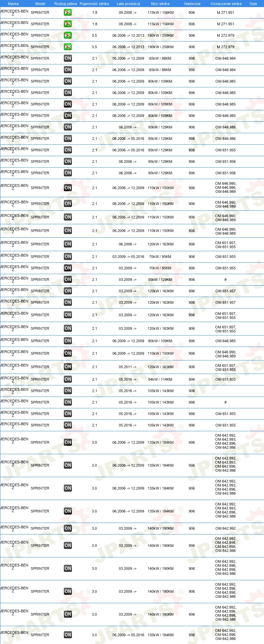
Task: Click ON icon in open-ended 06.2006 OM 646.986 row
Action: point(68,127)
